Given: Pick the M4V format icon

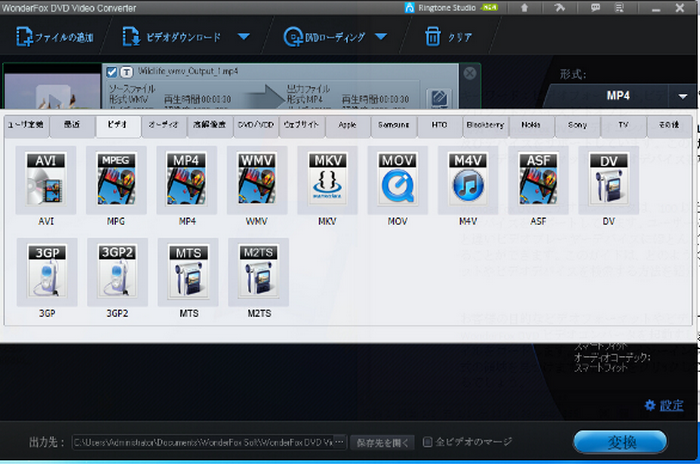Looking at the screenshot, I should tap(468, 180).
